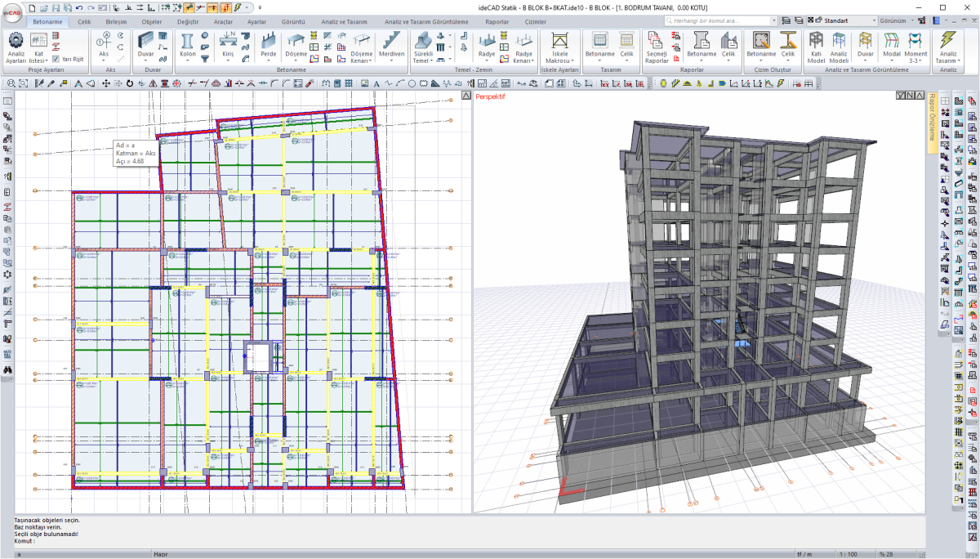Toggle the Yarı Rijit checkbox
This screenshot has width=980, height=559.
click(x=56, y=59)
